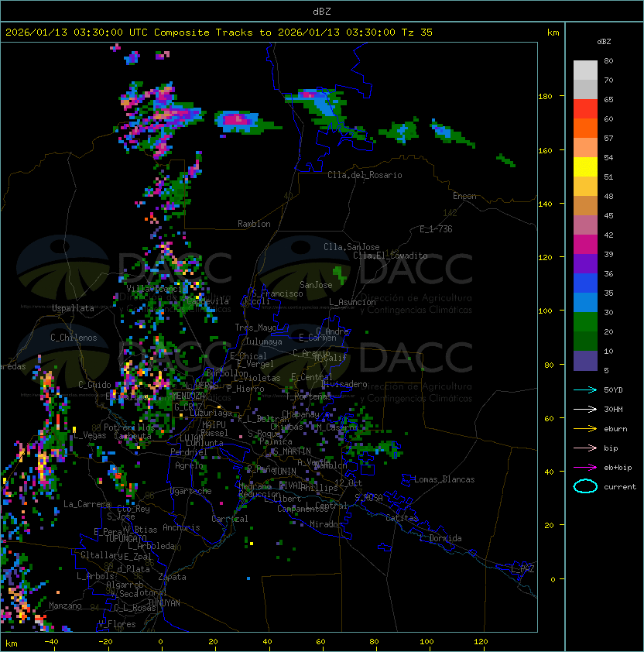Click the pink bip arrow in legend
644x652 pixels.
pos(585,448)
